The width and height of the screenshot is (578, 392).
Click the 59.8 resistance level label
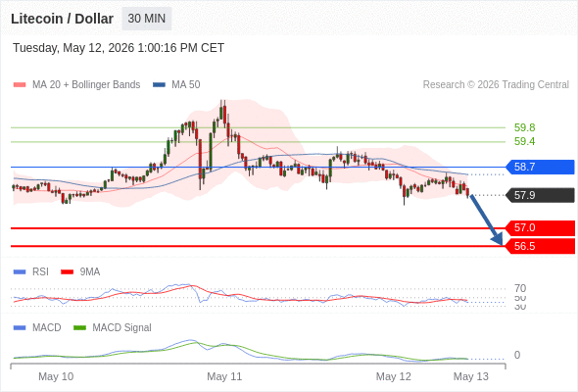(524, 127)
